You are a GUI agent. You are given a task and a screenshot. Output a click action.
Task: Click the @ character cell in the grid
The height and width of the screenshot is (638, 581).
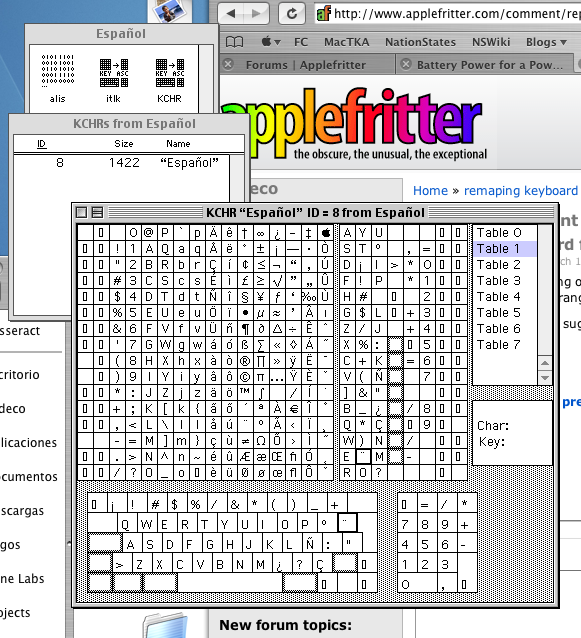pyautogui.click(x=149, y=233)
